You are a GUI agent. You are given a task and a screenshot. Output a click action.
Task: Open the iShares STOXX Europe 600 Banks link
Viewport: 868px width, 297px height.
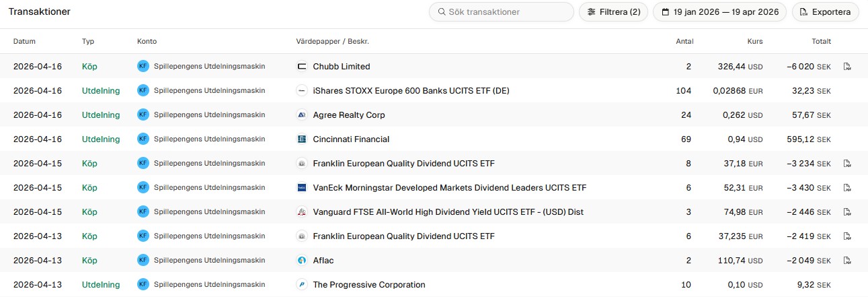tap(411, 91)
